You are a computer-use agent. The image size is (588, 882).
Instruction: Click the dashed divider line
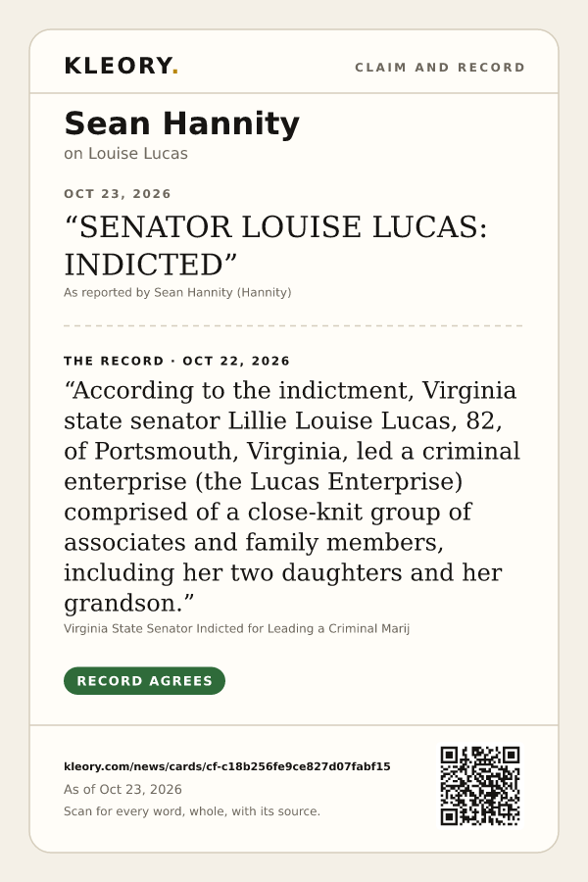(x=293, y=325)
